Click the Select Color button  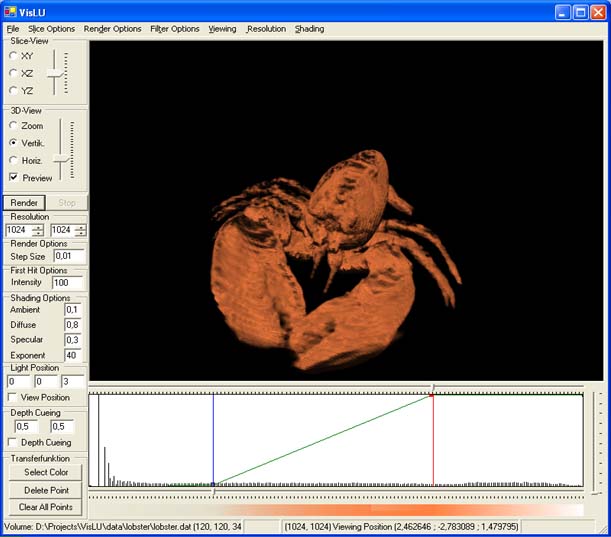[46, 472]
